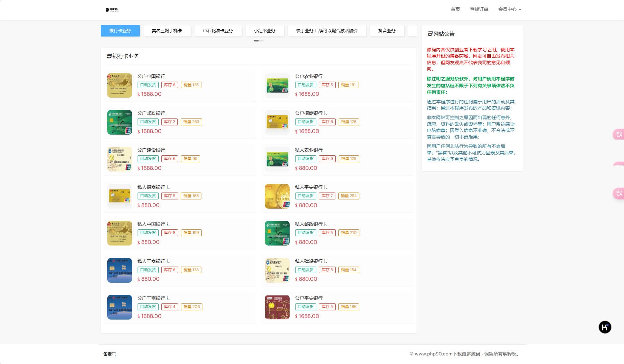Click the topmost pink translate icon on right edge

tap(619, 134)
